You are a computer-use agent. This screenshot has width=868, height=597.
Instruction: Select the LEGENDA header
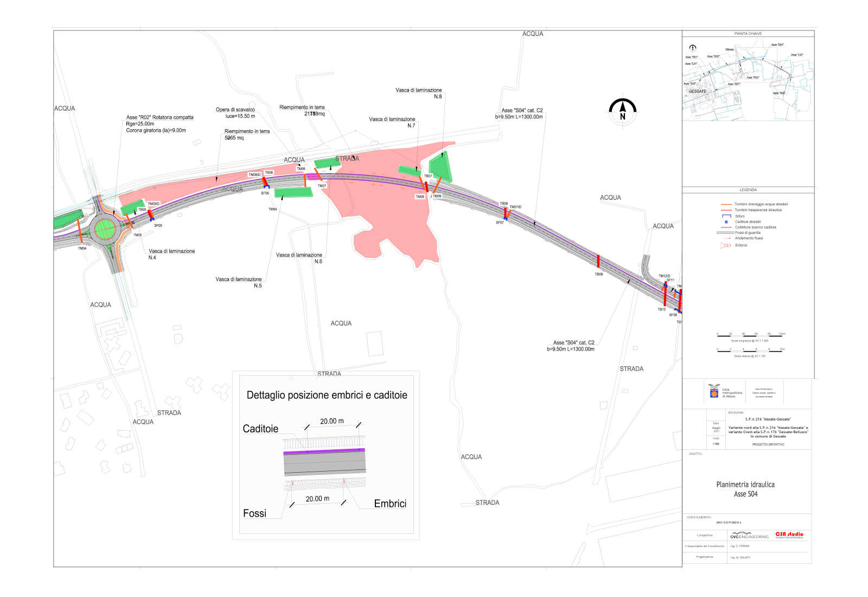(x=748, y=190)
